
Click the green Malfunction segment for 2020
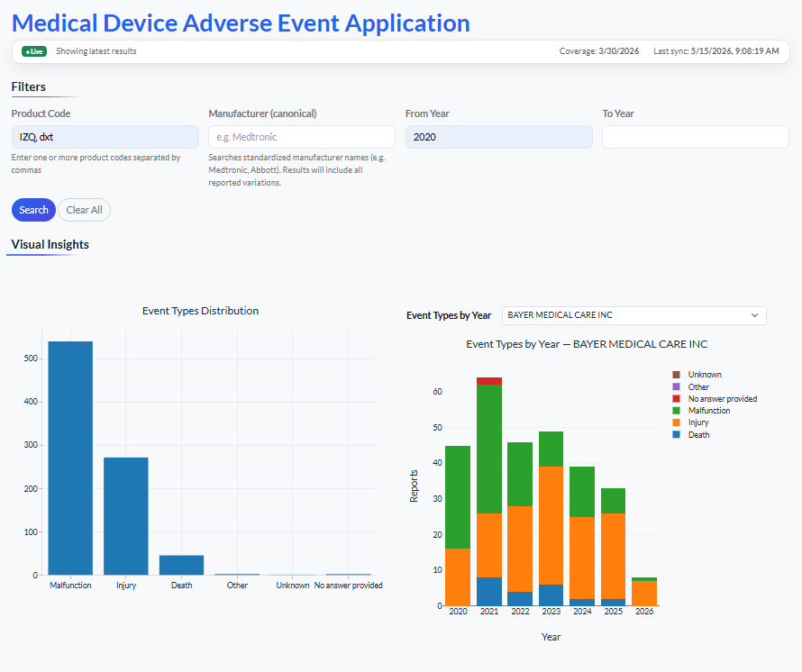[x=458, y=497]
